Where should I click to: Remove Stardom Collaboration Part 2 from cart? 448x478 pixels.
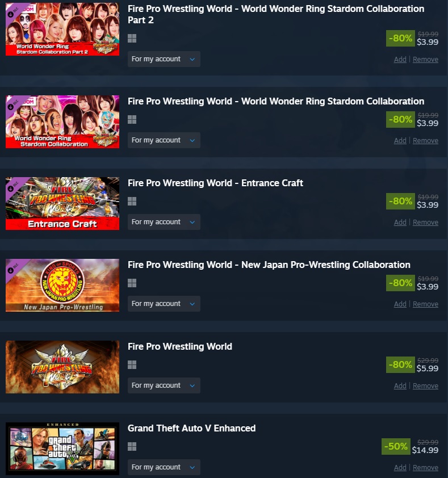(425, 60)
